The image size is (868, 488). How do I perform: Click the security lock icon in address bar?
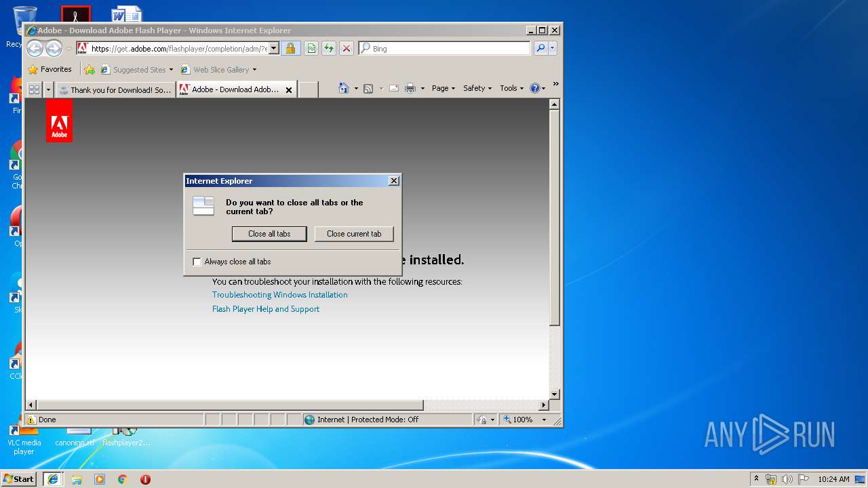290,48
